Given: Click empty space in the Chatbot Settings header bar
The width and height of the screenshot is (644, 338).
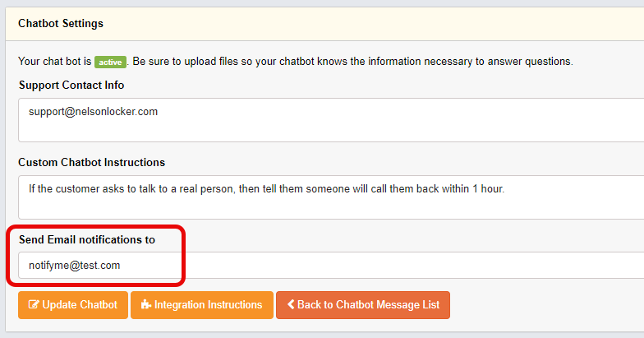Looking at the screenshot, I should 370,24.
